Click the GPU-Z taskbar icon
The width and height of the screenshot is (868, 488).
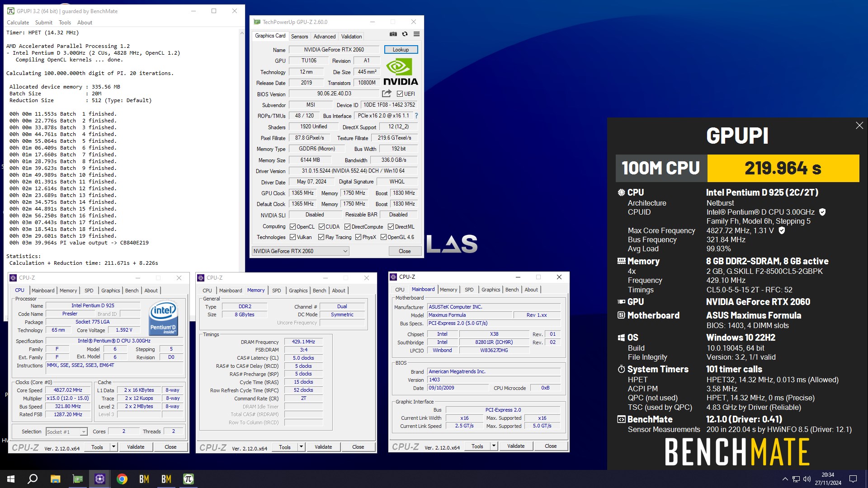(78, 479)
